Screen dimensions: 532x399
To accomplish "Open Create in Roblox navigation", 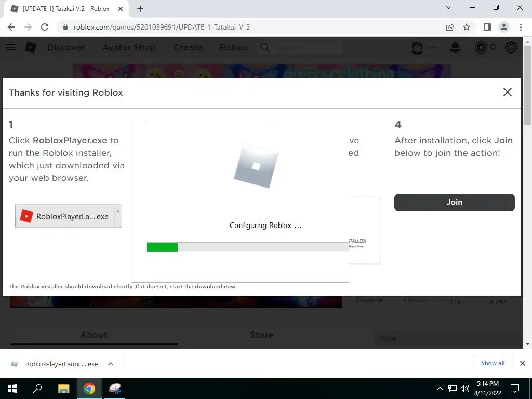I will pyautogui.click(x=188, y=47).
